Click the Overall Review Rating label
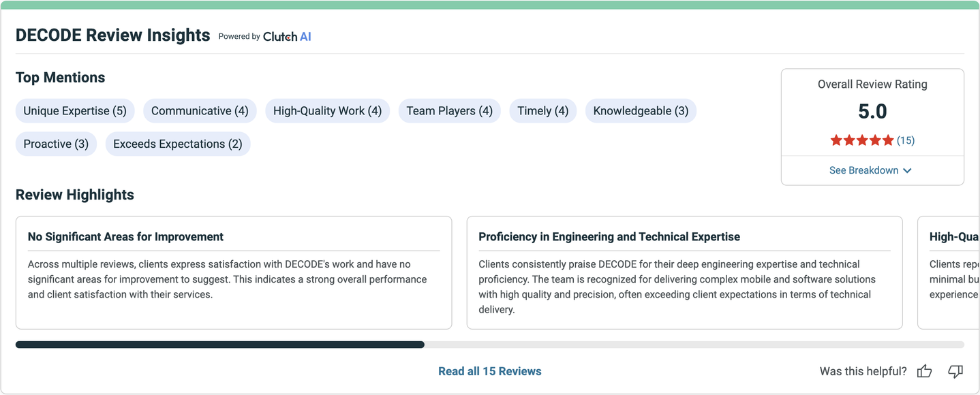 pyautogui.click(x=872, y=84)
